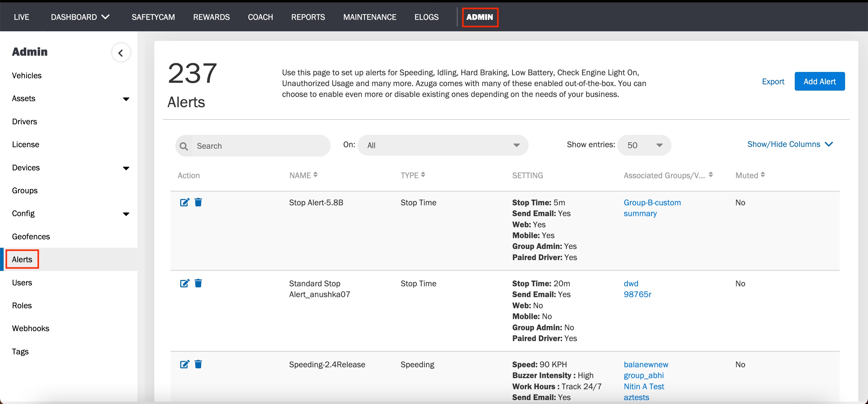
Task: Open Drivers in the Admin sidebar
Action: click(x=24, y=122)
